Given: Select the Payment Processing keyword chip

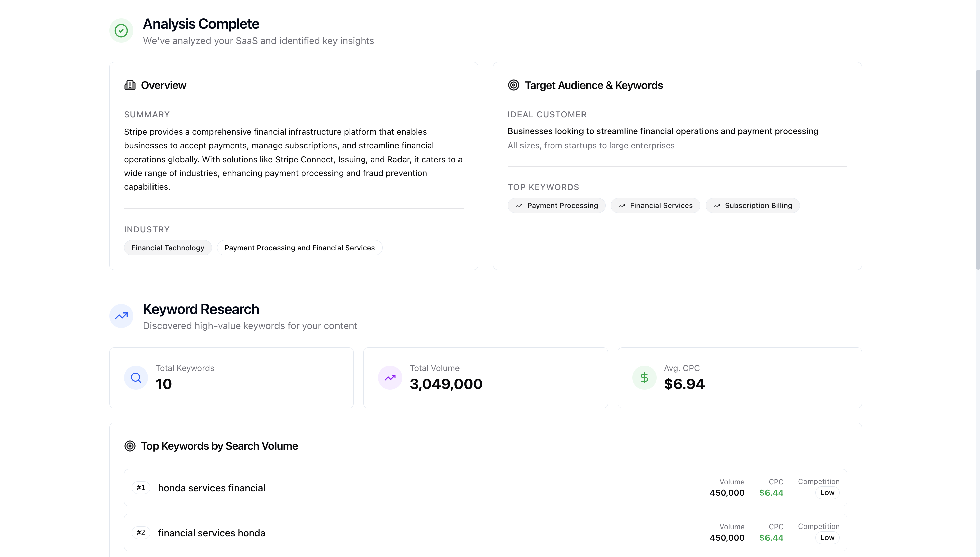Looking at the screenshot, I should (557, 205).
